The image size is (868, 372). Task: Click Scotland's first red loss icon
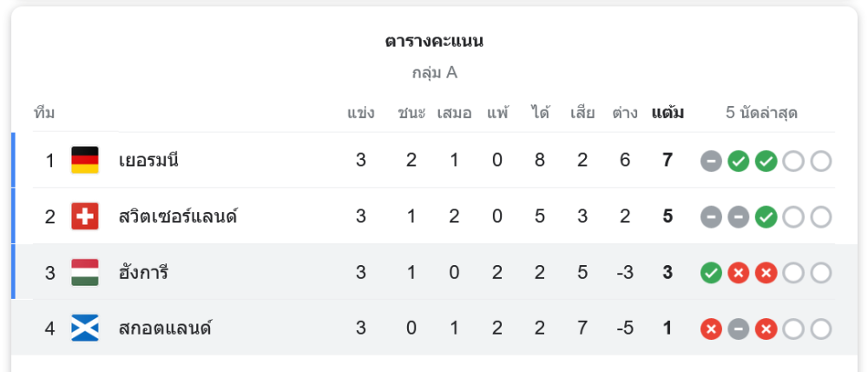711,329
